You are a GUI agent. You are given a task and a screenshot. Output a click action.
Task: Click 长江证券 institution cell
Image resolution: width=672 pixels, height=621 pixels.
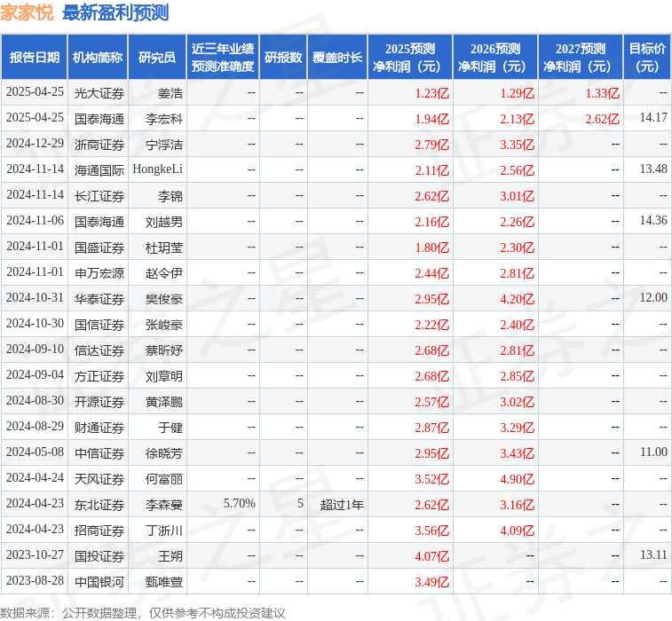coord(99,196)
